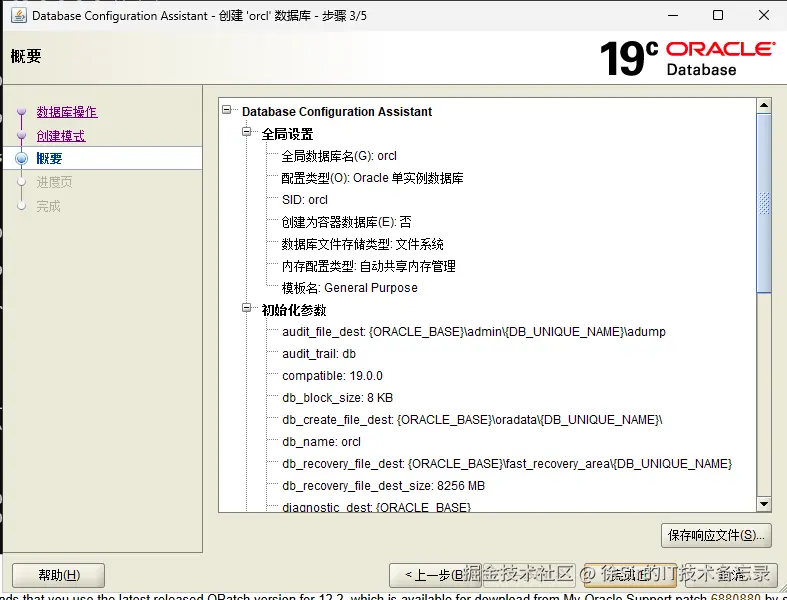
Task: Click the vertical scrollbar thumb
Action: point(764,203)
